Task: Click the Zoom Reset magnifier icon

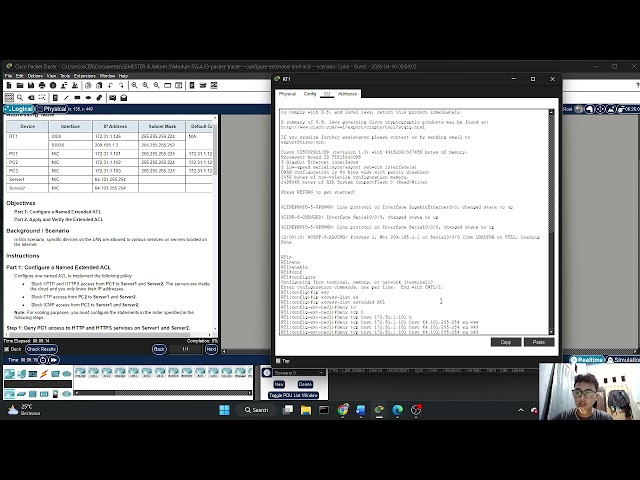Action: pos(145,85)
